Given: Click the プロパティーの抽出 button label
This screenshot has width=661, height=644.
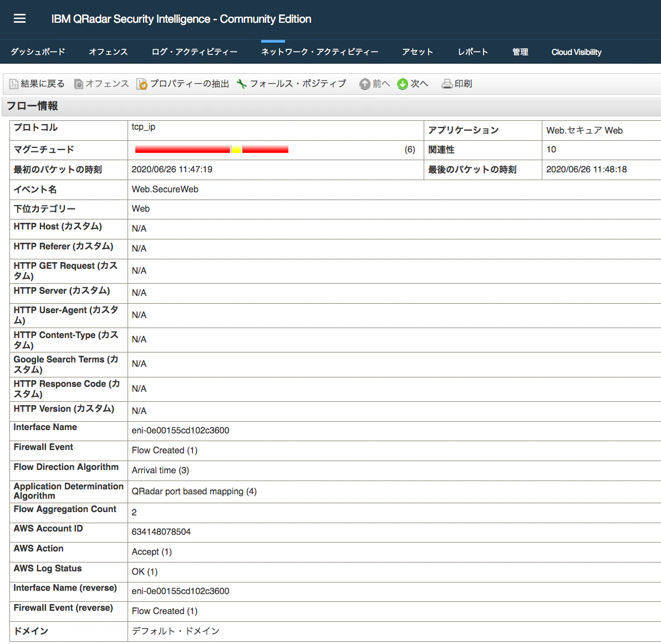Looking at the screenshot, I should pyautogui.click(x=189, y=84).
